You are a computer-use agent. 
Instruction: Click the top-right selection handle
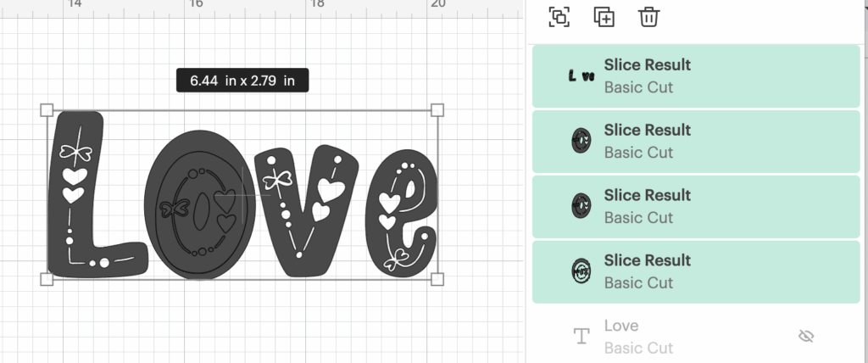437,109
